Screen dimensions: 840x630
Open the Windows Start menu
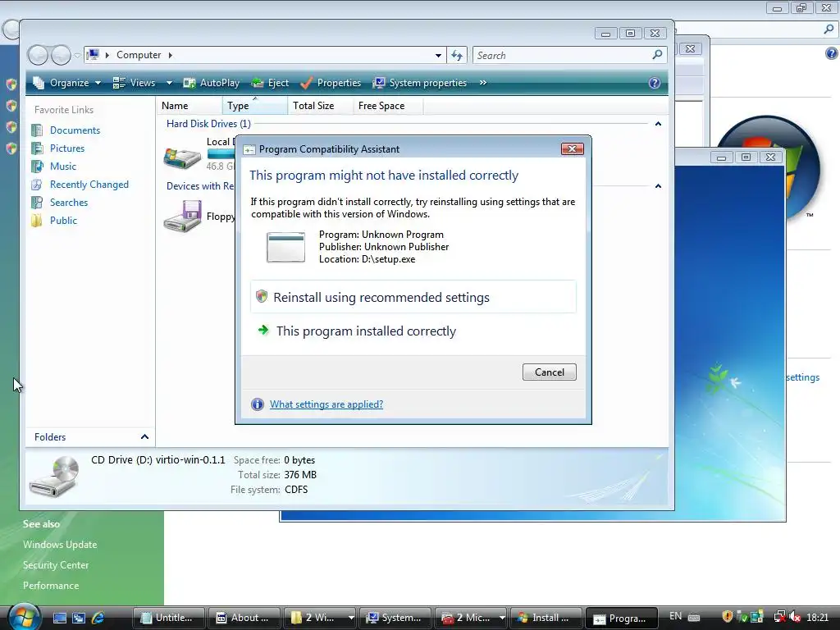click(23, 617)
